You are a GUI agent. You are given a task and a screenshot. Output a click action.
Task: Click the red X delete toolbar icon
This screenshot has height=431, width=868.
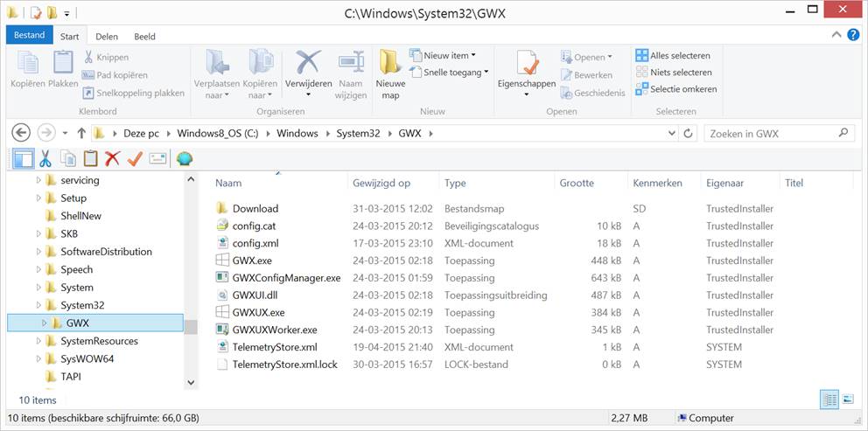(x=112, y=158)
